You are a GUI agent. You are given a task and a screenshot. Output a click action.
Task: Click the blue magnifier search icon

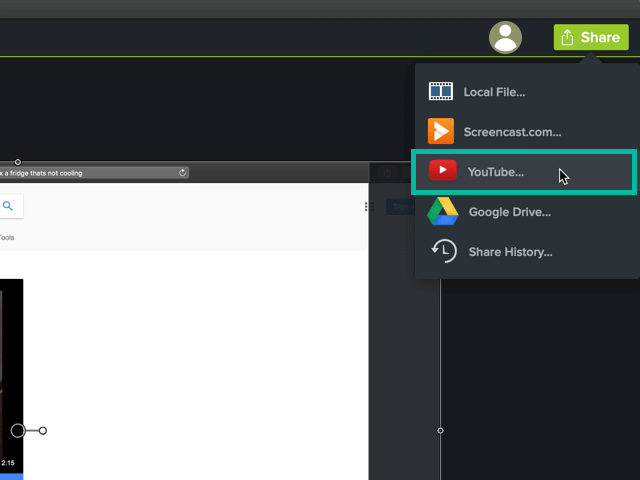click(8, 206)
